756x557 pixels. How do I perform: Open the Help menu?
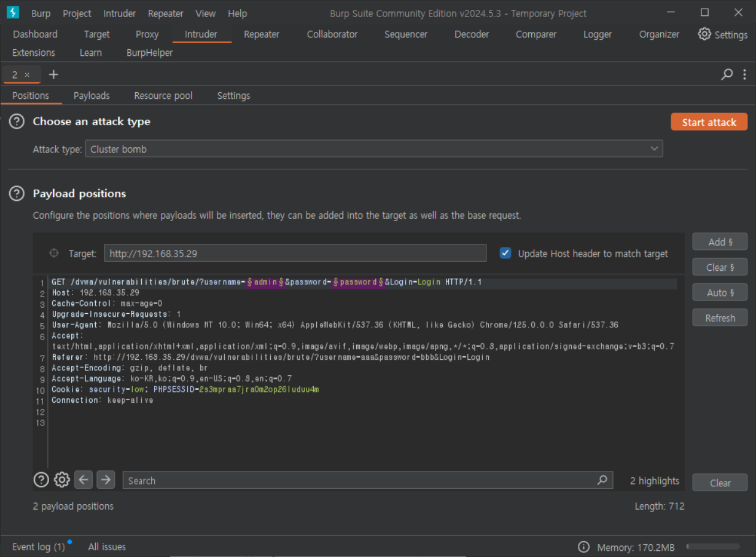(x=237, y=13)
